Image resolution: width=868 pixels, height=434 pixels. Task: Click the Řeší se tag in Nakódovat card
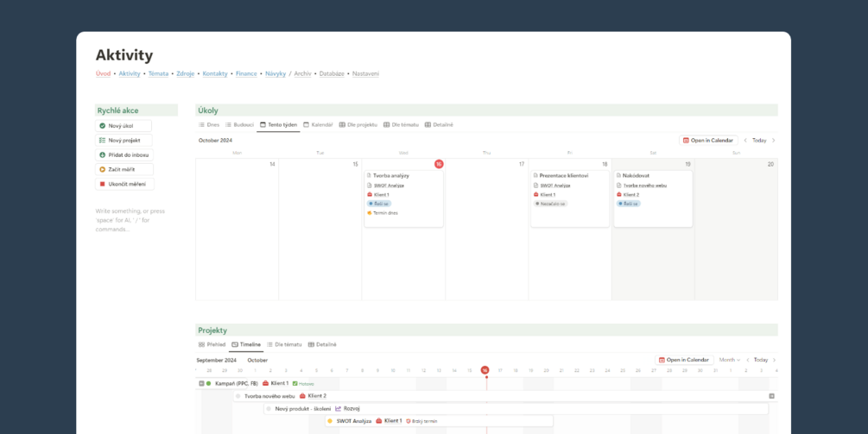(628, 204)
